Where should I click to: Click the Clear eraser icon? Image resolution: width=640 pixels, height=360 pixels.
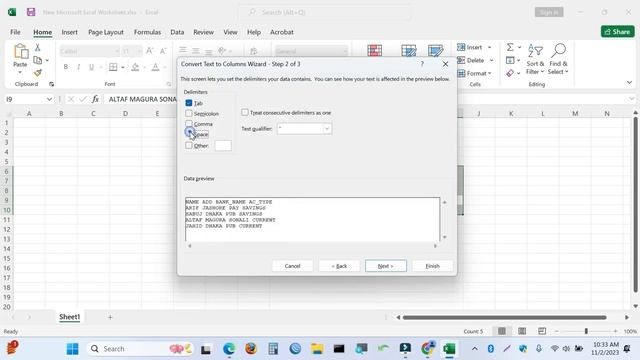tap(510, 73)
